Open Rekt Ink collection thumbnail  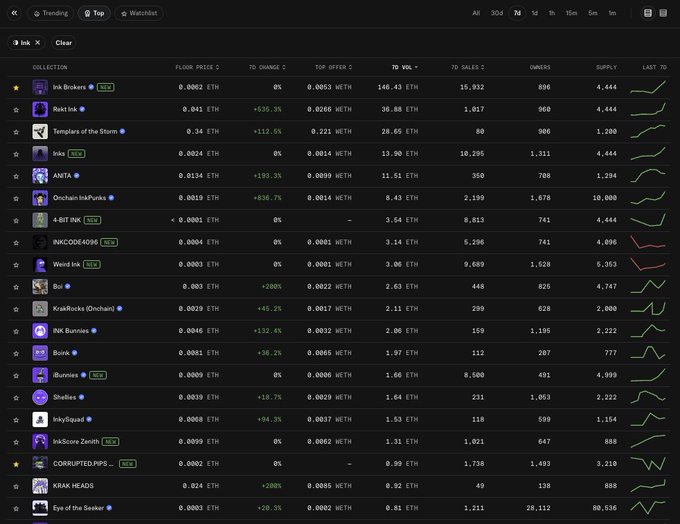[40, 109]
